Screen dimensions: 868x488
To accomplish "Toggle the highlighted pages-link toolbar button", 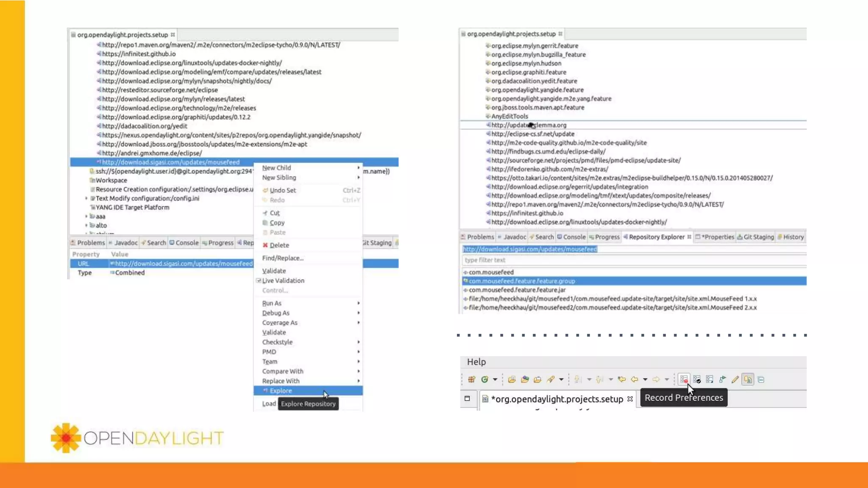I will pyautogui.click(x=748, y=380).
